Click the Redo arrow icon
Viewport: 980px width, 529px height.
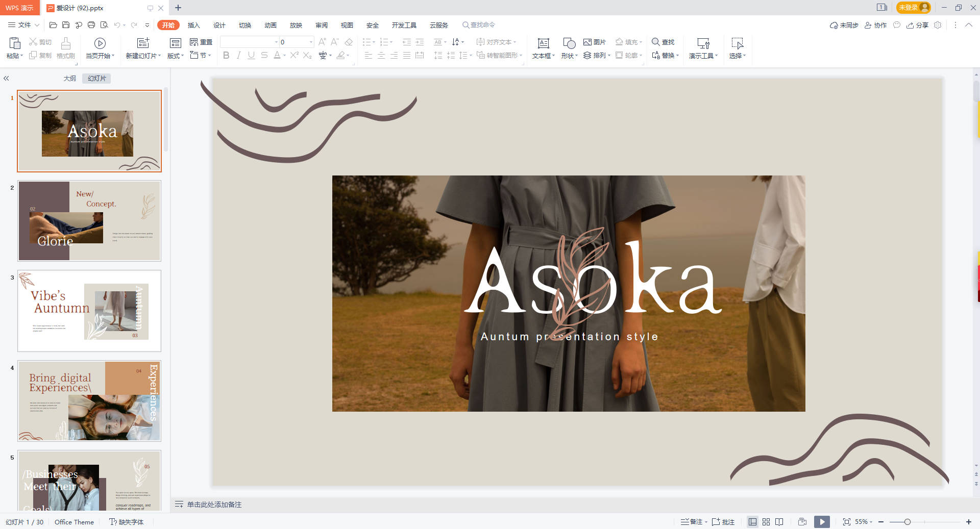pos(134,25)
